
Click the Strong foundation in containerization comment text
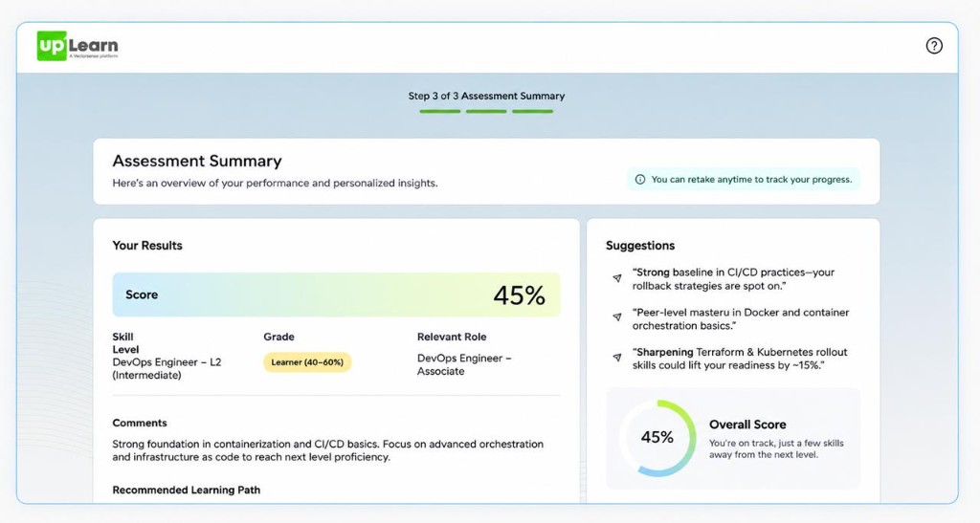click(327, 450)
